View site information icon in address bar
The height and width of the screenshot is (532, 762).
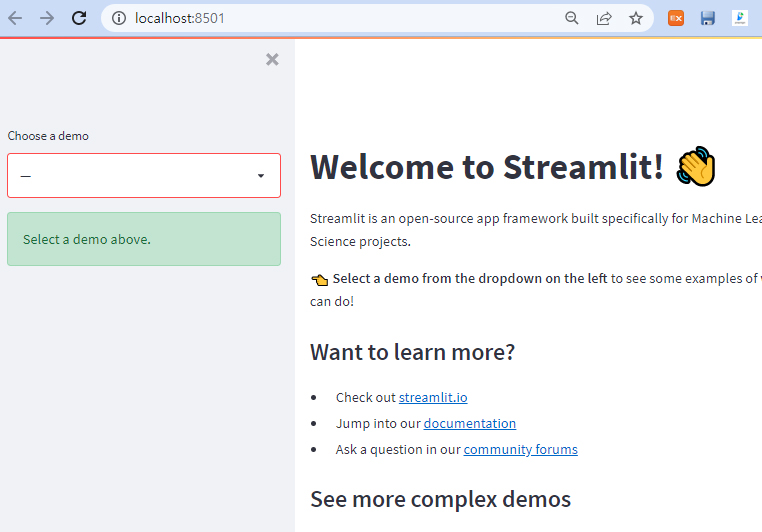(119, 18)
